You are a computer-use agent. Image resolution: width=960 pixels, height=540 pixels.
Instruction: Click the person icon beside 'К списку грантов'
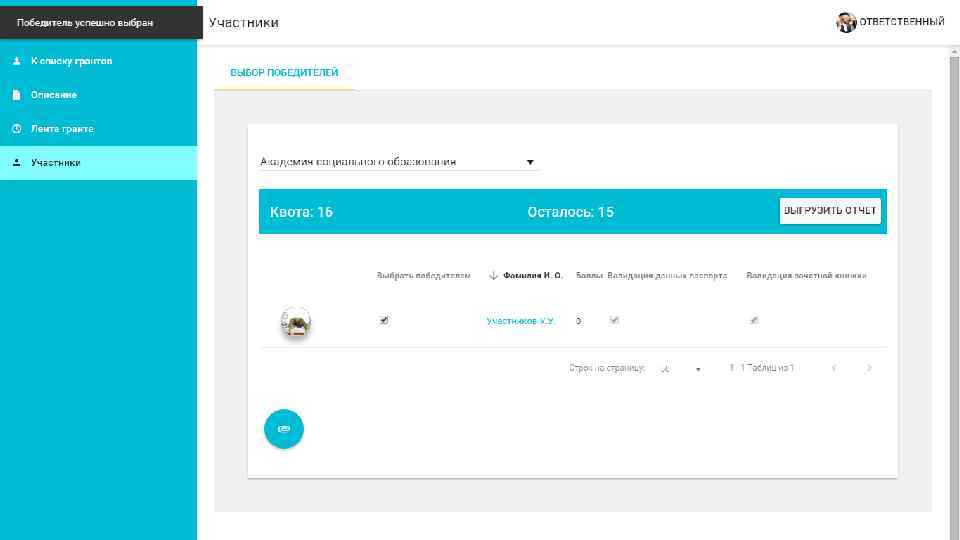coord(17,61)
